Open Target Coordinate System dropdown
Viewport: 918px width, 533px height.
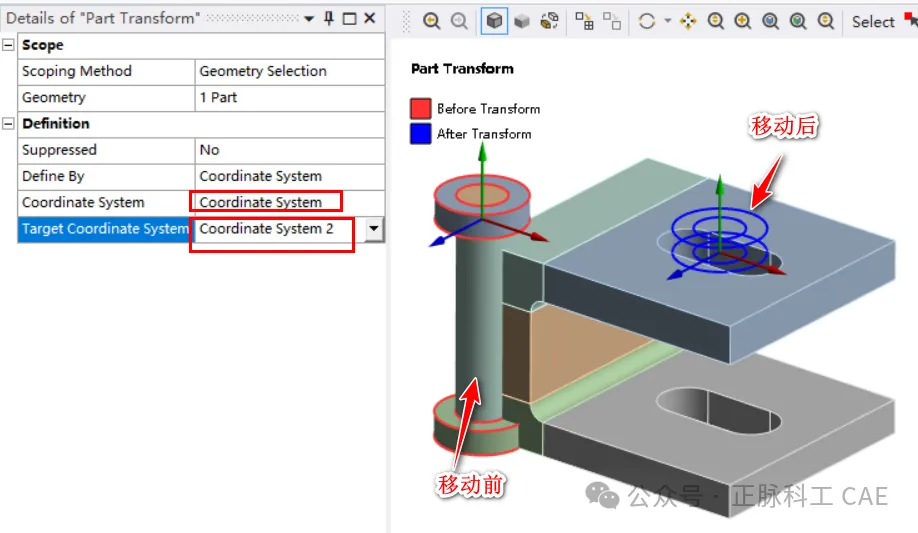pos(374,229)
